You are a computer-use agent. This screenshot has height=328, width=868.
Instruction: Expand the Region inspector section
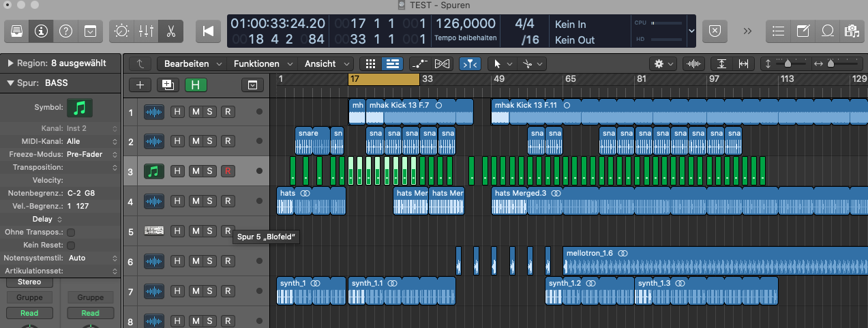pyautogui.click(x=10, y=63)
